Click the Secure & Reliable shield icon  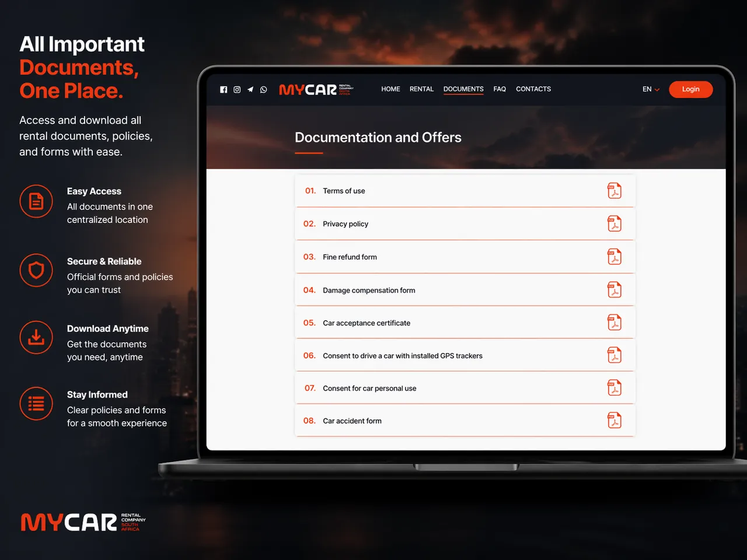point(36,270)
